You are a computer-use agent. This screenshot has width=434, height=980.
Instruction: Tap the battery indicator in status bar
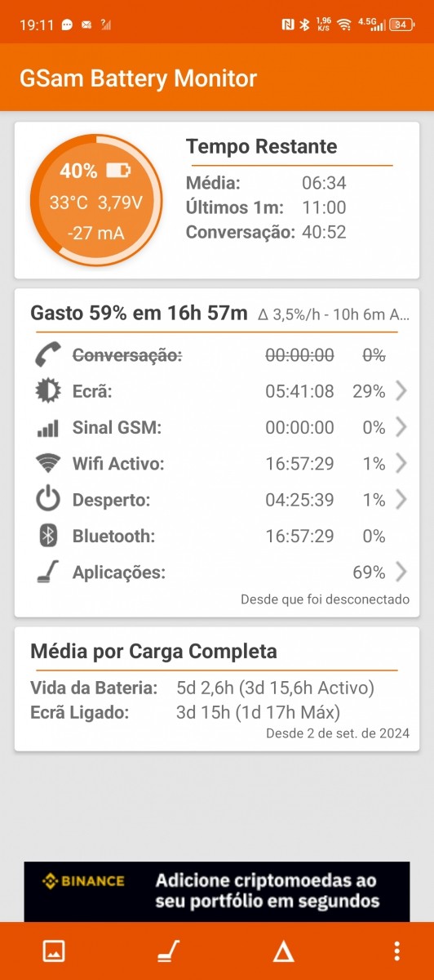(401, 24)
